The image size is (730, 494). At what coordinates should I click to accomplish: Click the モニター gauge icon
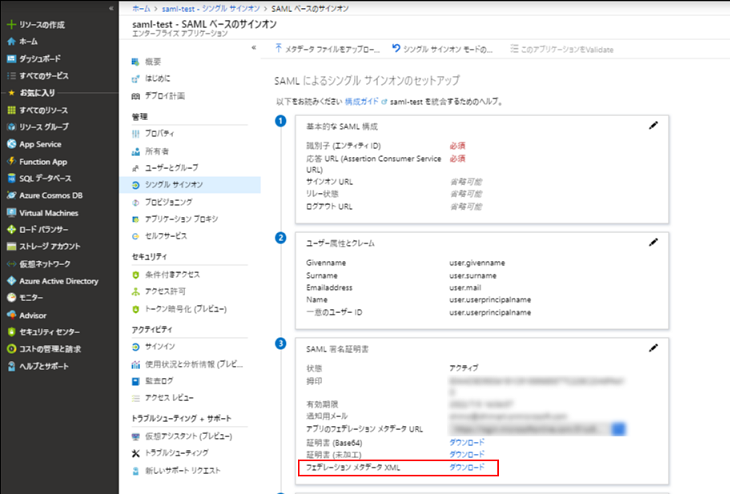[11, 298]
